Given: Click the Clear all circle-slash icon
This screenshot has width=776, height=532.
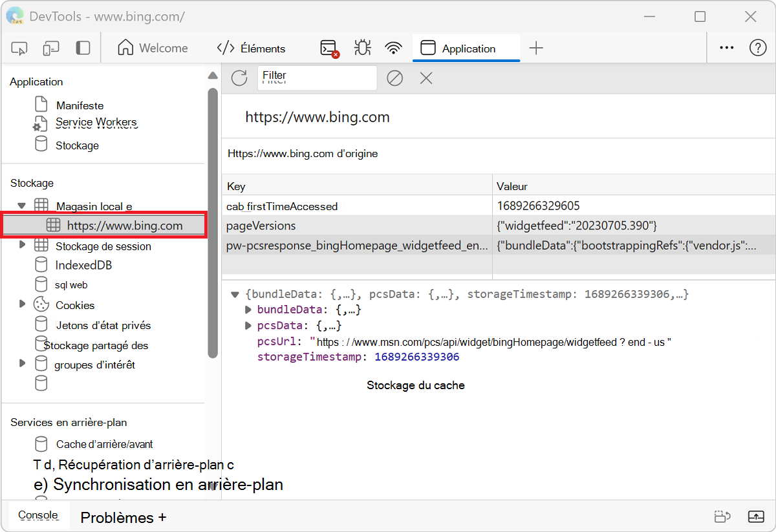Looking at the screenshot, I should point(394,78).
